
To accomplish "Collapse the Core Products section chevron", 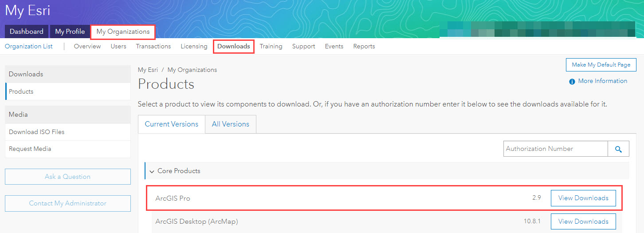I will pyautogui.click(x=152, y=171).
